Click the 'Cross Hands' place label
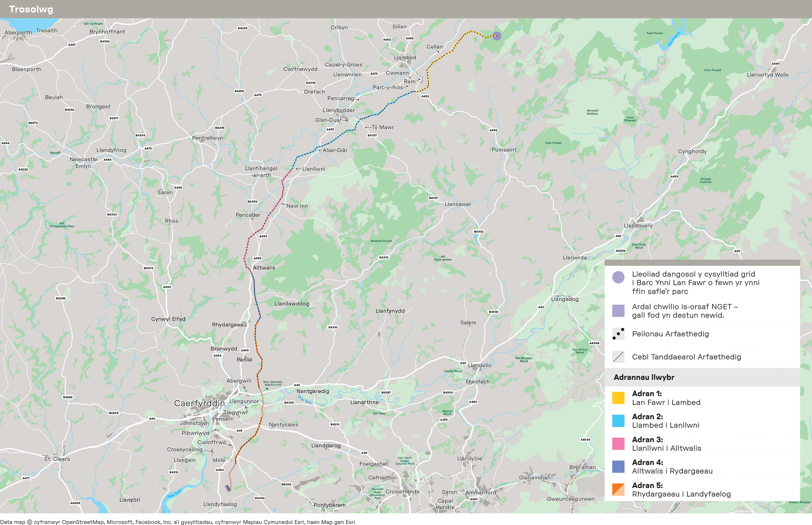The width and height of the screenshot is (812, 525). pyautogui.click(x=402, y=492)
